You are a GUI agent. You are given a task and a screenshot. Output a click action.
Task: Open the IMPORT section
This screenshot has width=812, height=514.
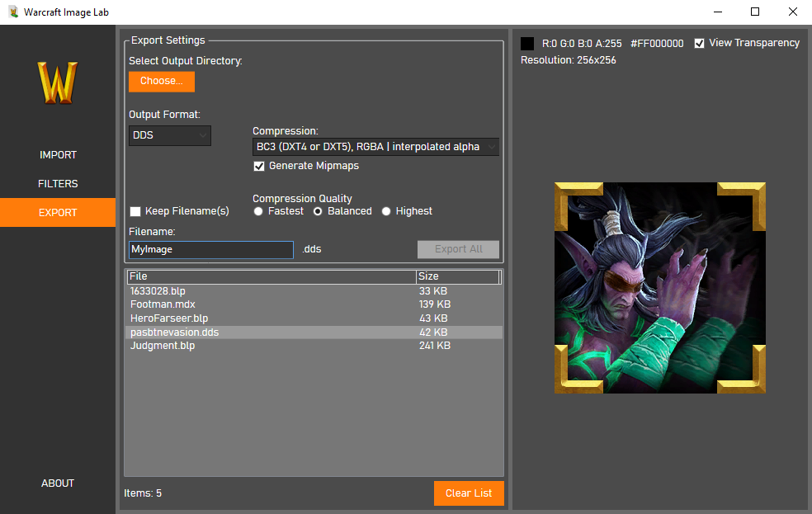tap(58, 155)
